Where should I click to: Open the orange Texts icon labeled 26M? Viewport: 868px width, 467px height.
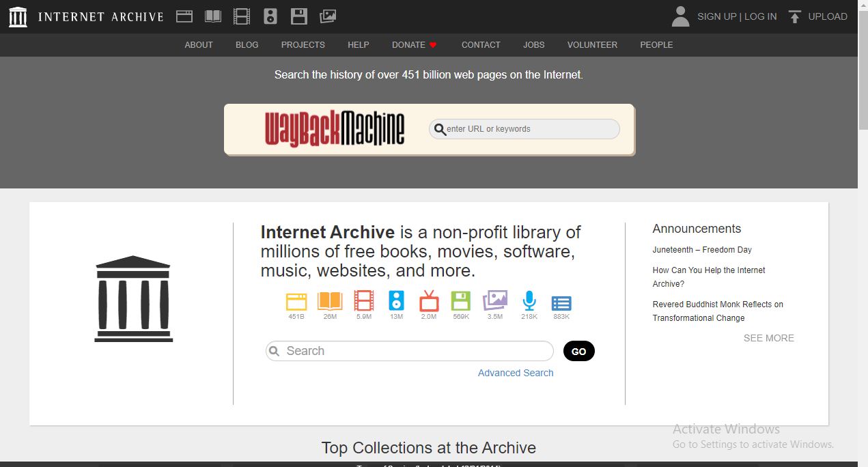coord(330,301)
